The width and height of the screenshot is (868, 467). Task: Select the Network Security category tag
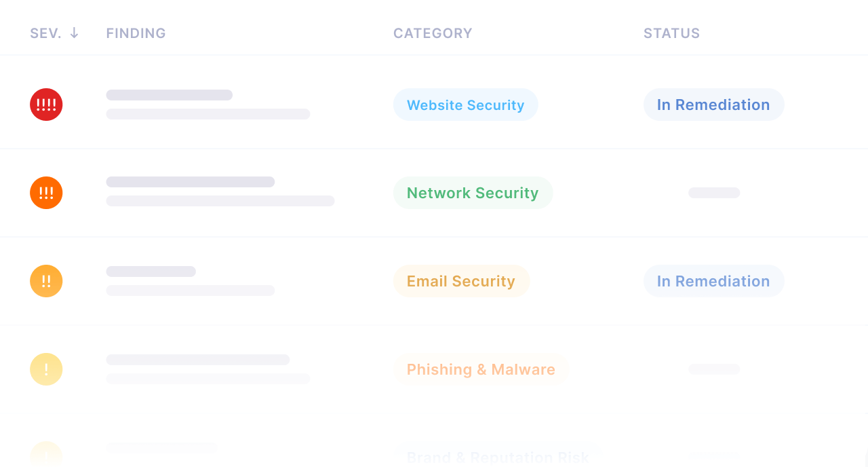coord(473,193)
